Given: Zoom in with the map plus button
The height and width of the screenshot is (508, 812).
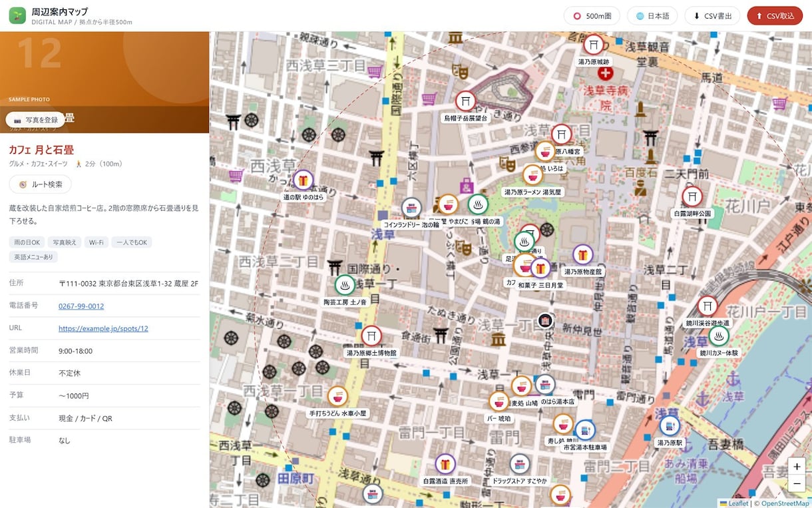Looking at the screenshot, I should pos(797,467).
